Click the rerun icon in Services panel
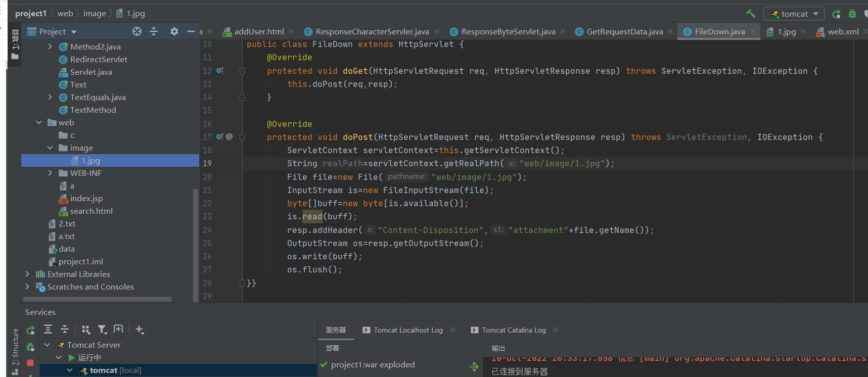 click(x=30, y=330)
